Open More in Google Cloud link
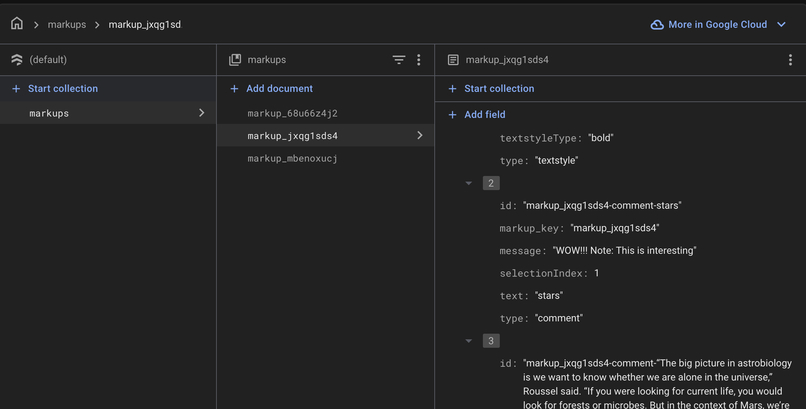This screenshot has width=806, height=409. (x=718, y=25)
